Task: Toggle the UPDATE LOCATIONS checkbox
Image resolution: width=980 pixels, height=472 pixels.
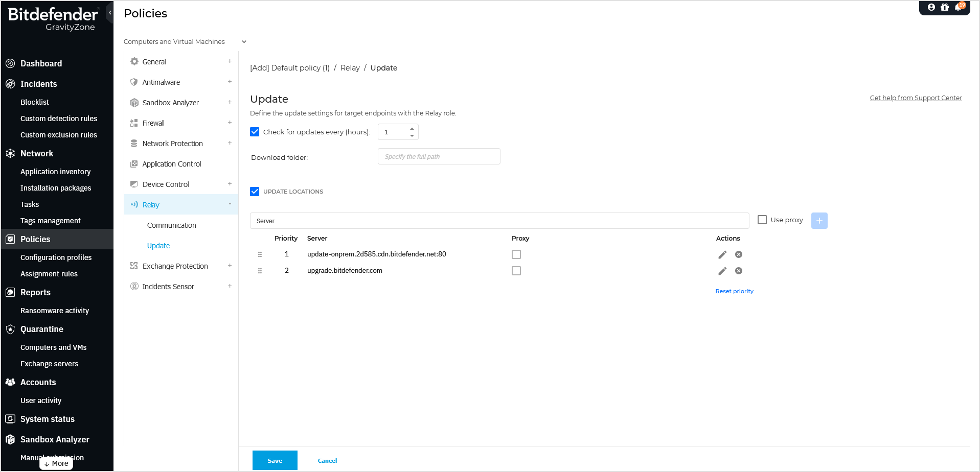Action: [x=255, y=192]
